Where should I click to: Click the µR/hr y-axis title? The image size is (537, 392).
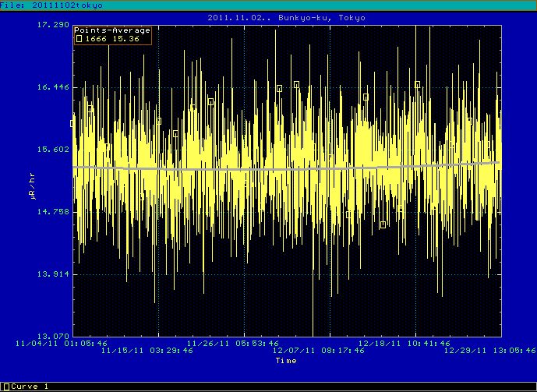click(x=32, y=180)
